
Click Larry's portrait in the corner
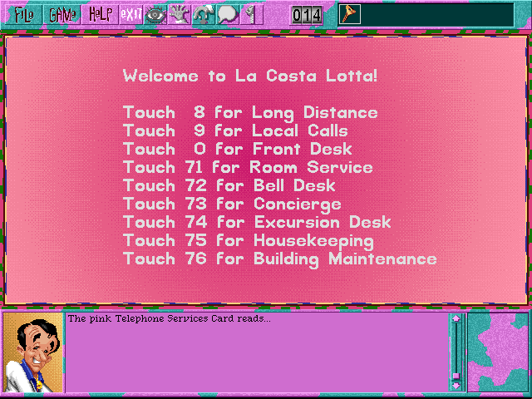coord(33,352)
